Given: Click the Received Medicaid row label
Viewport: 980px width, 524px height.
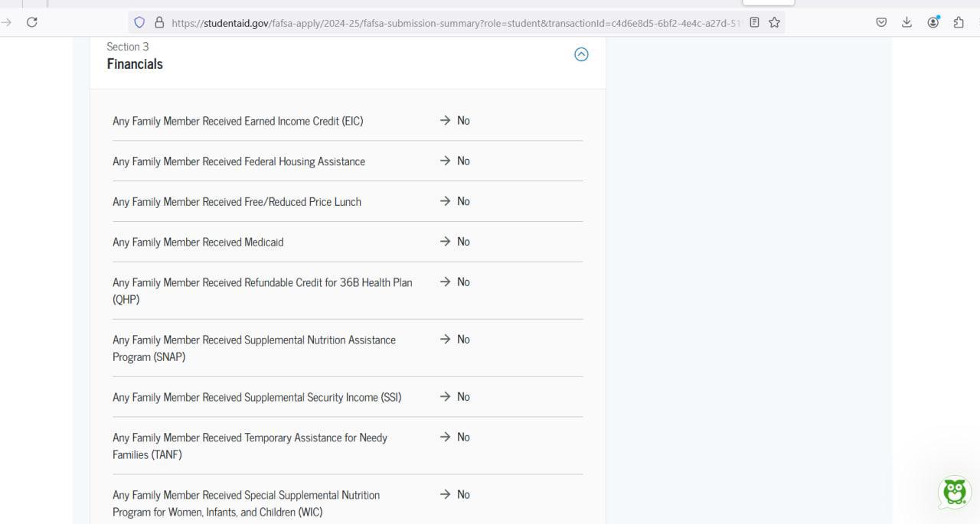Looking at the screenshot, I should tap(198, 242).
